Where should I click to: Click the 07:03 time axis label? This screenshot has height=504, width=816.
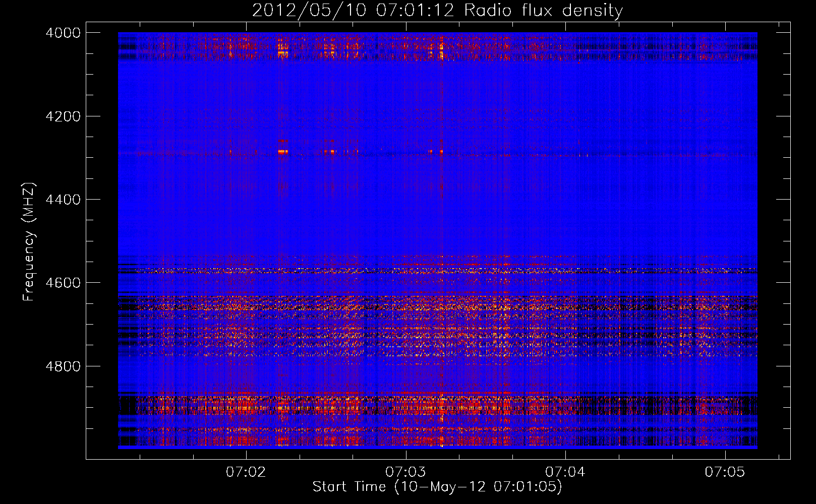(x=405, y=472)
